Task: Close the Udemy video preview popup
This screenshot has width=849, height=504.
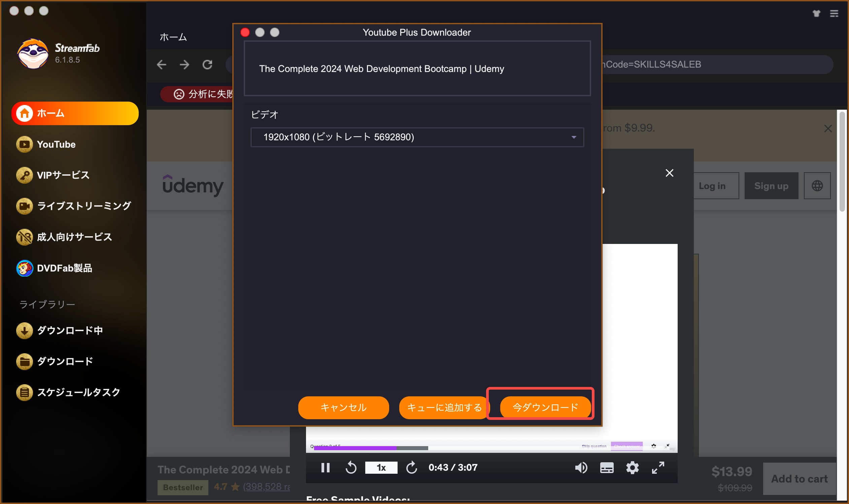Action: 669,173
